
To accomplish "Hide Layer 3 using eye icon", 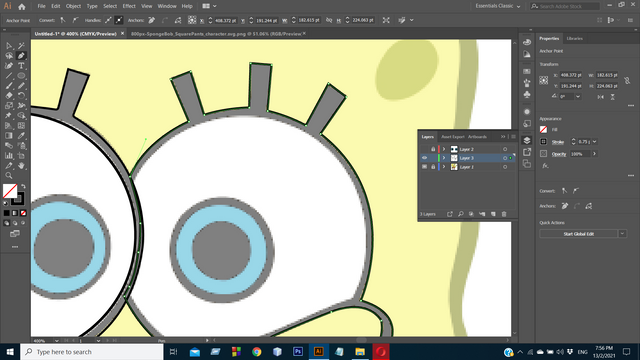I will (x=424, y=158).
